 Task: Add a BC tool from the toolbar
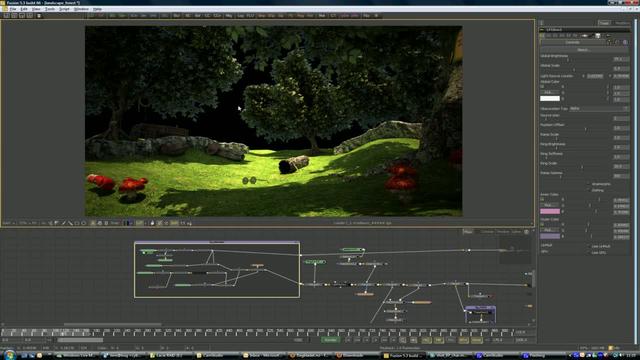[x=188, y=16]
